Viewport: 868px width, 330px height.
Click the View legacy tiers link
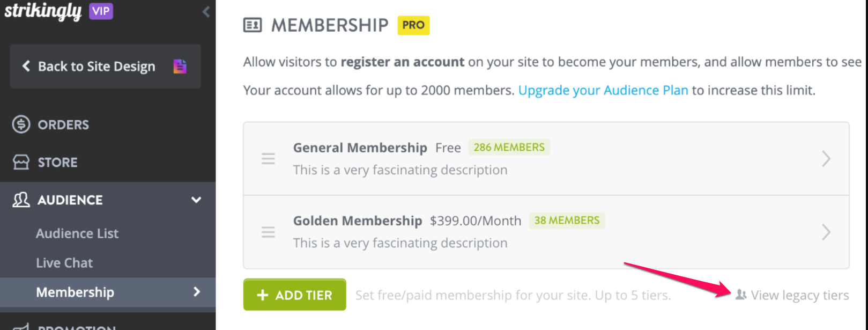coord(800,295)
